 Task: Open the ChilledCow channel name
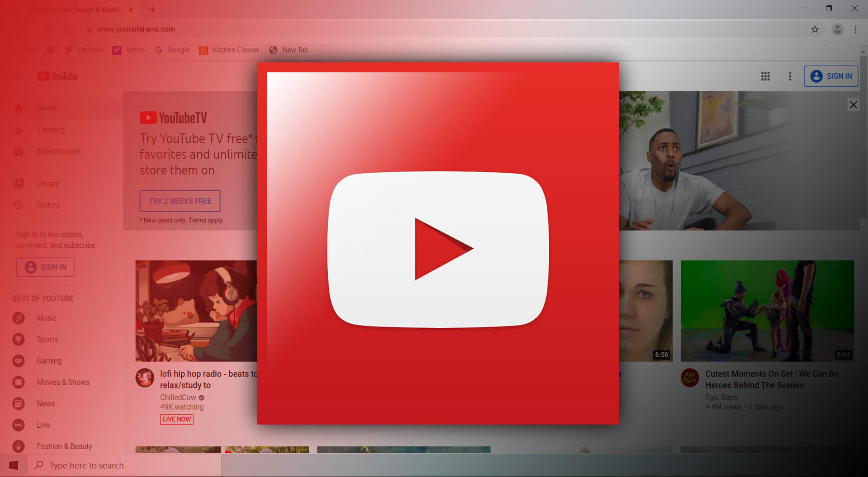pyautogui.click(x=178, y=397)
